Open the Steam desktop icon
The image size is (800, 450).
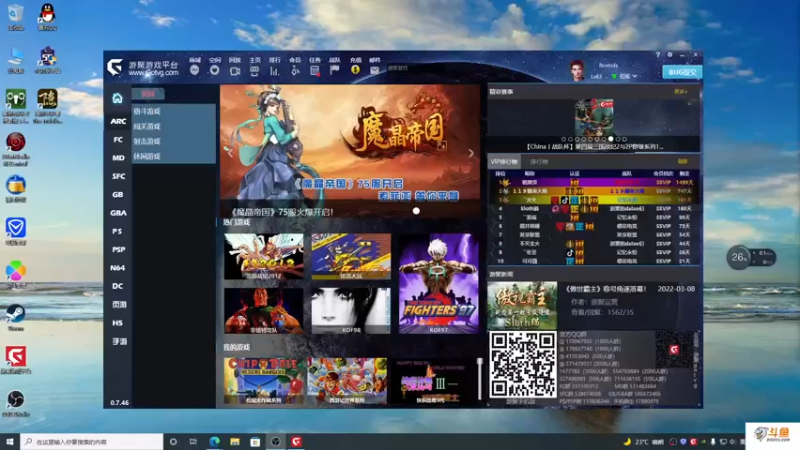[16, 314]
